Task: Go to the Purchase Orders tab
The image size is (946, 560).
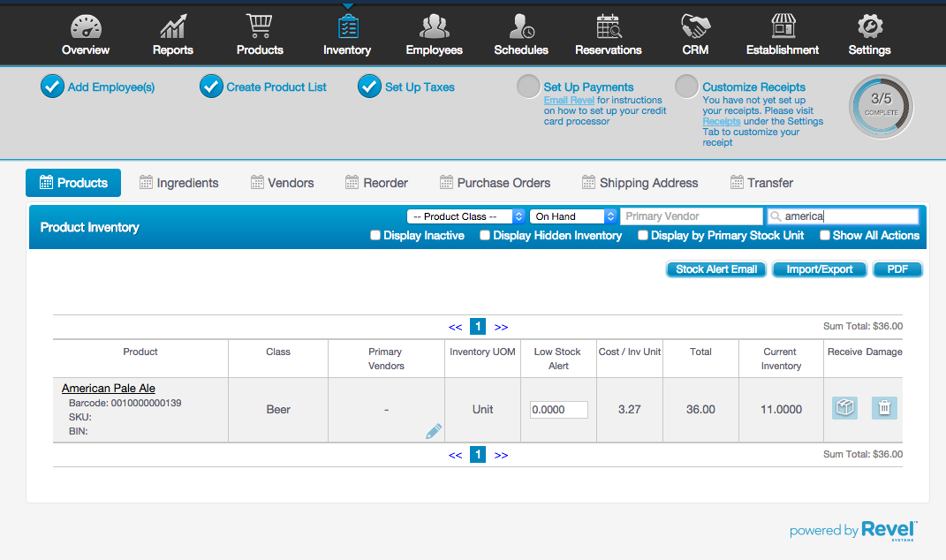Action: pyautogui.click(x=495, y=183)
